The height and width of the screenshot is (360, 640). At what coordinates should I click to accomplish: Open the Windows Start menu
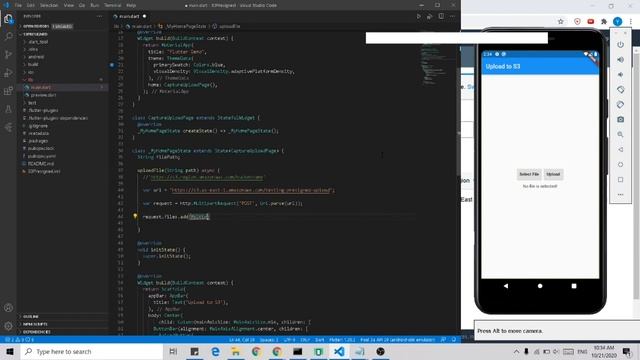point(10,351)
